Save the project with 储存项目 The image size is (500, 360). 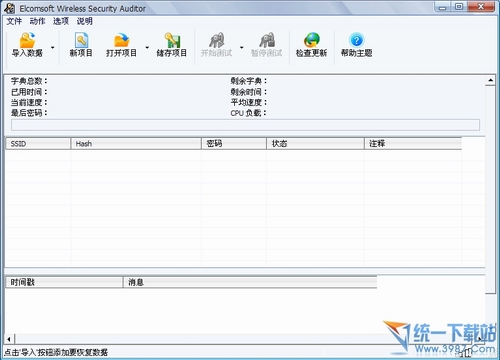pyautogui.click(x=172, y=45)
